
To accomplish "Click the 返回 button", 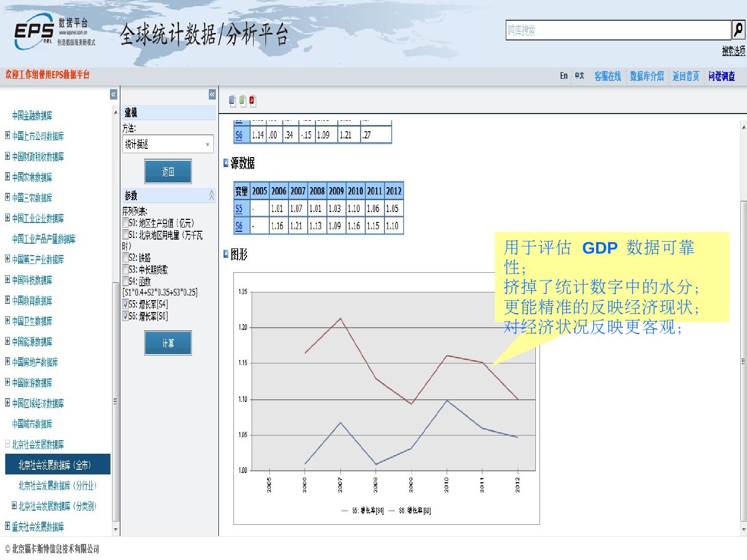I will 168,171.
